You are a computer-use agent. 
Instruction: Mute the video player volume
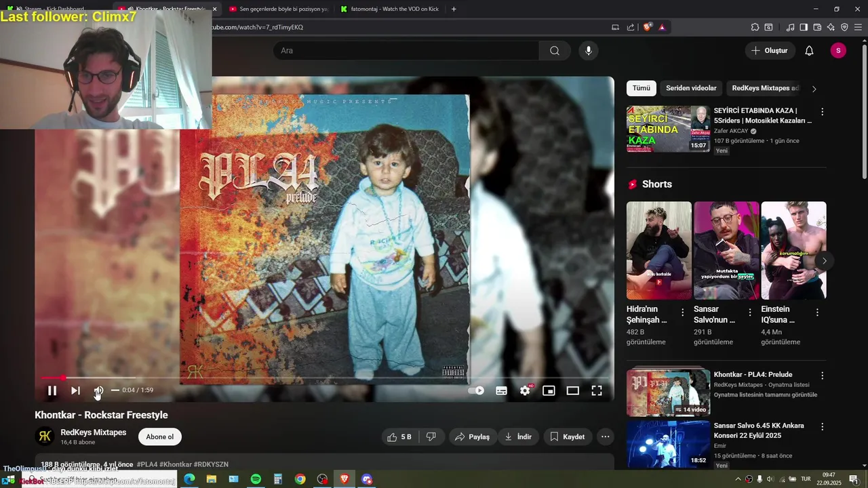click(98, 390)
